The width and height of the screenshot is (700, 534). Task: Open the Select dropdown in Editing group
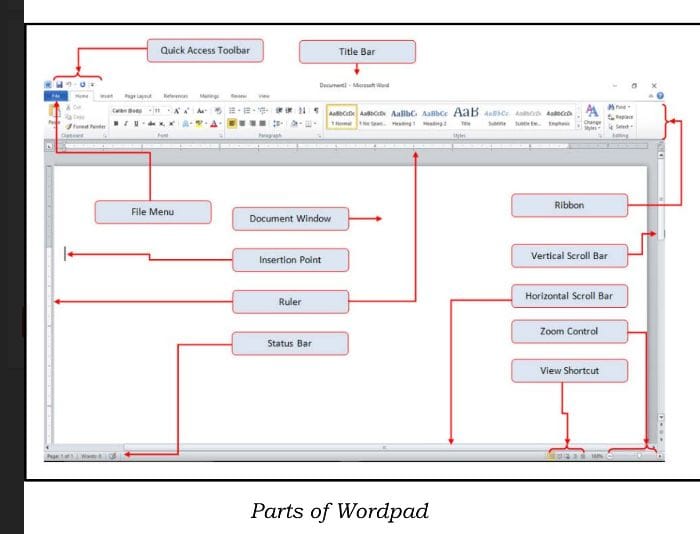621,127
